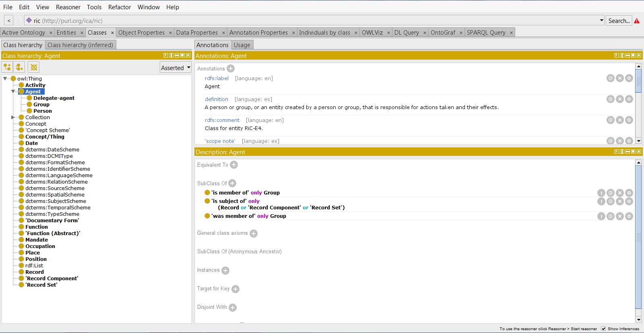The height and width of the screenshot is (333, 644).
Task: Click the Add sibling class icon
Action: pyautogui.click(x=19, y=67)
